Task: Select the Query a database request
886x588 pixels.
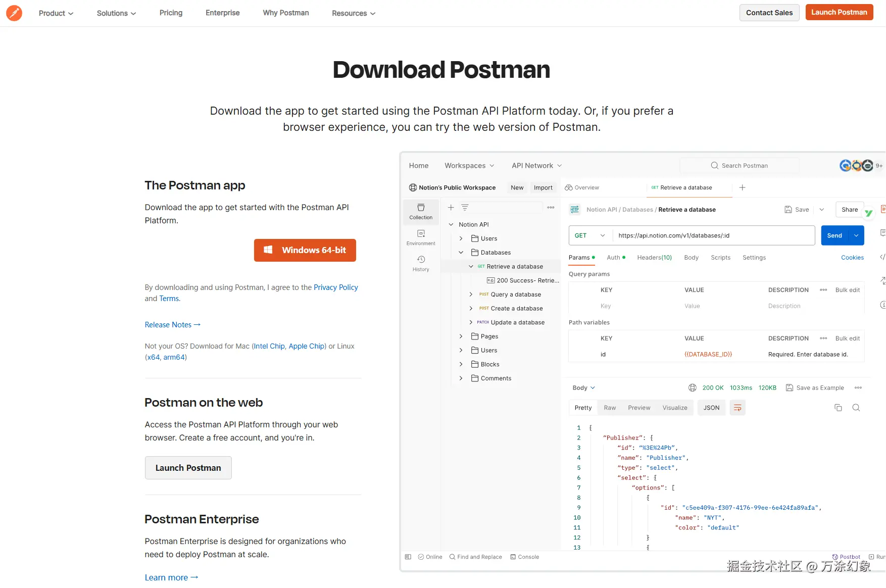Action: click(x=516, y=295)
